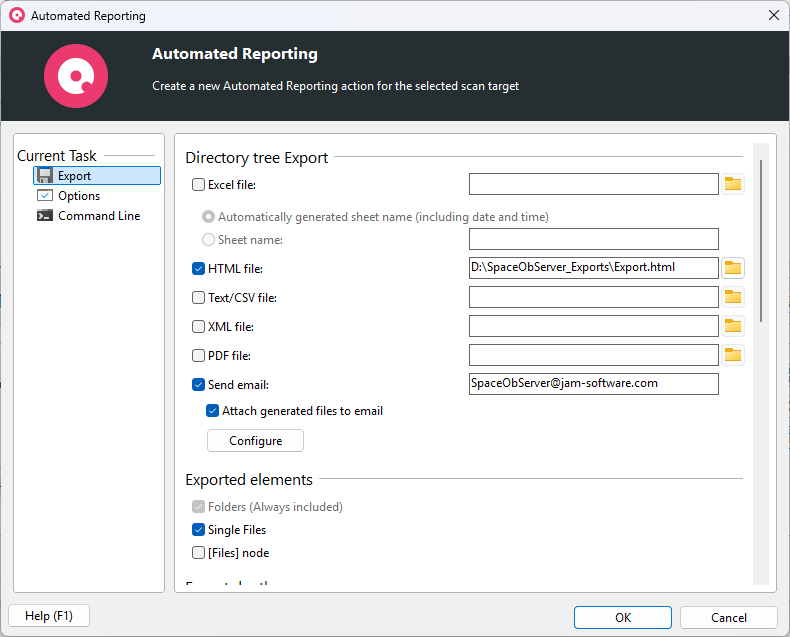Click the Send email address field

point(593,384)
